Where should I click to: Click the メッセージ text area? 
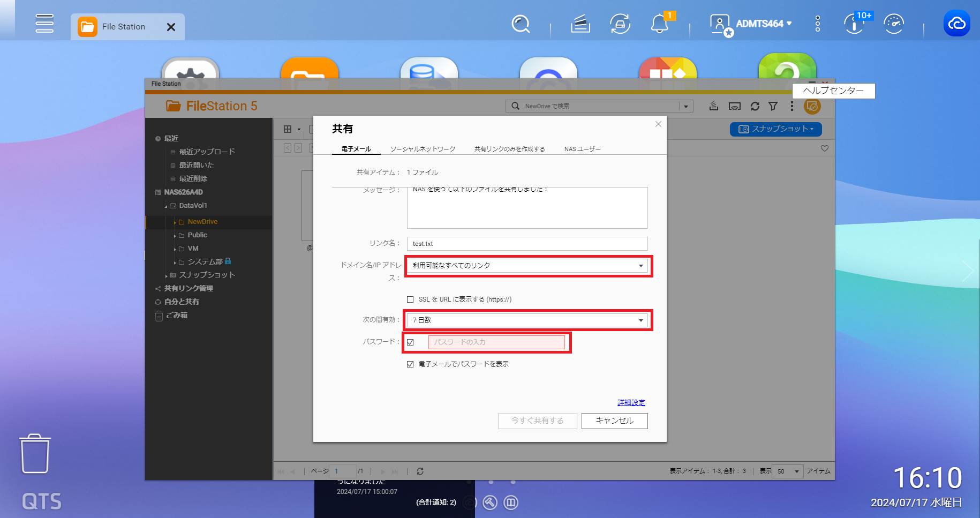[527, 208]
